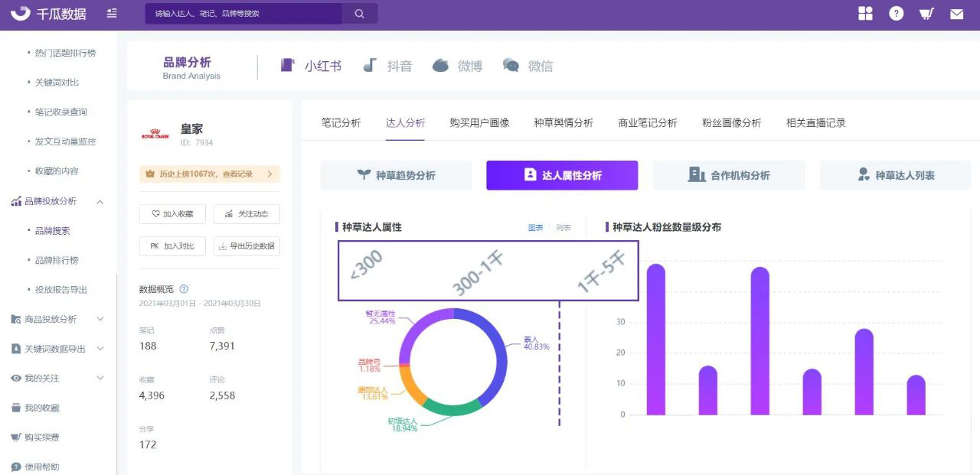Open the 购买用户画像 tab

pos(479,122)
